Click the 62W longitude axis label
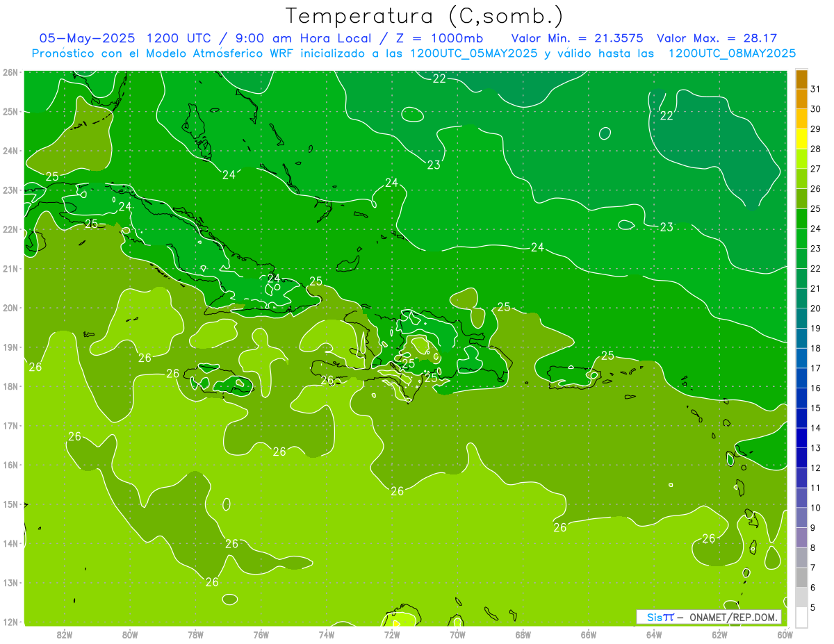Viewport: 834px width, 644px height. point(719,634)
